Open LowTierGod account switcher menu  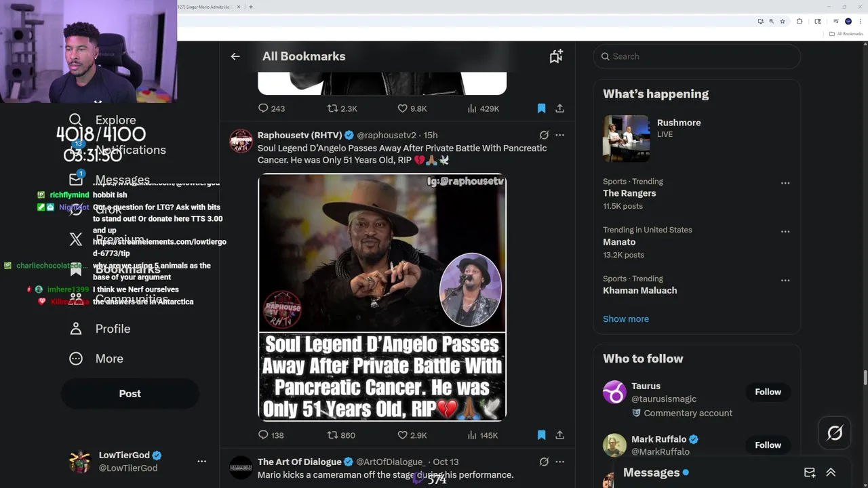(201, 461)
